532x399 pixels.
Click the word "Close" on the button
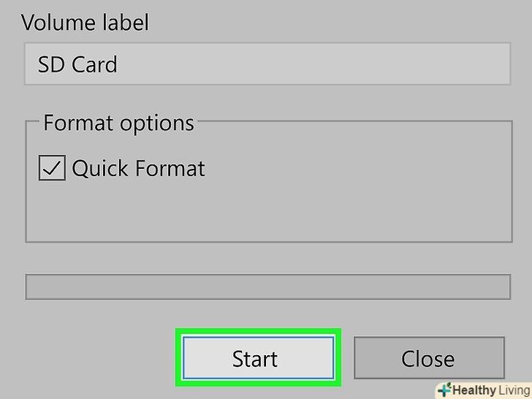click(x=428, y=359)
